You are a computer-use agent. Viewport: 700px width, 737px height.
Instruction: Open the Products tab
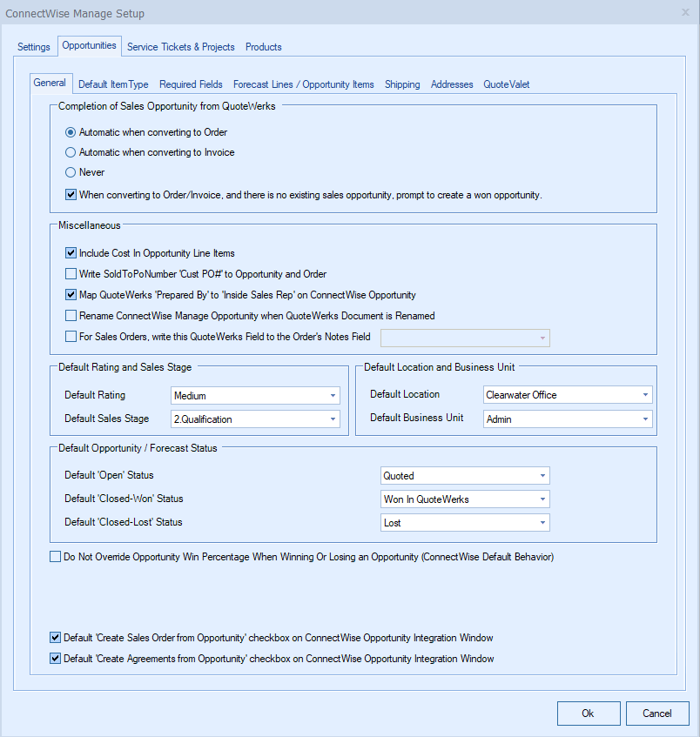click(264, 47)
